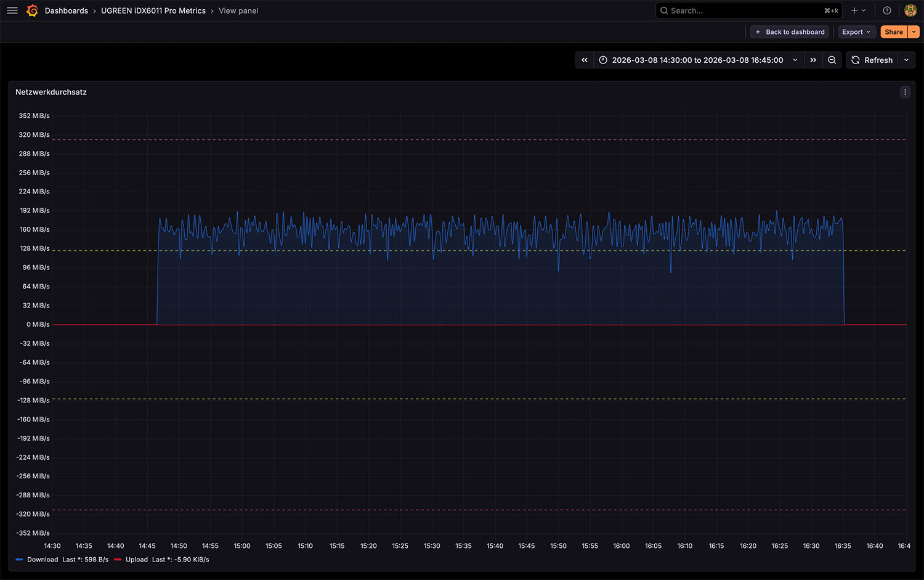Open UGREEN iDX6011 Pro Metrics breadcrumb
The image size is (924, 580).
click(x=153, y=10)
